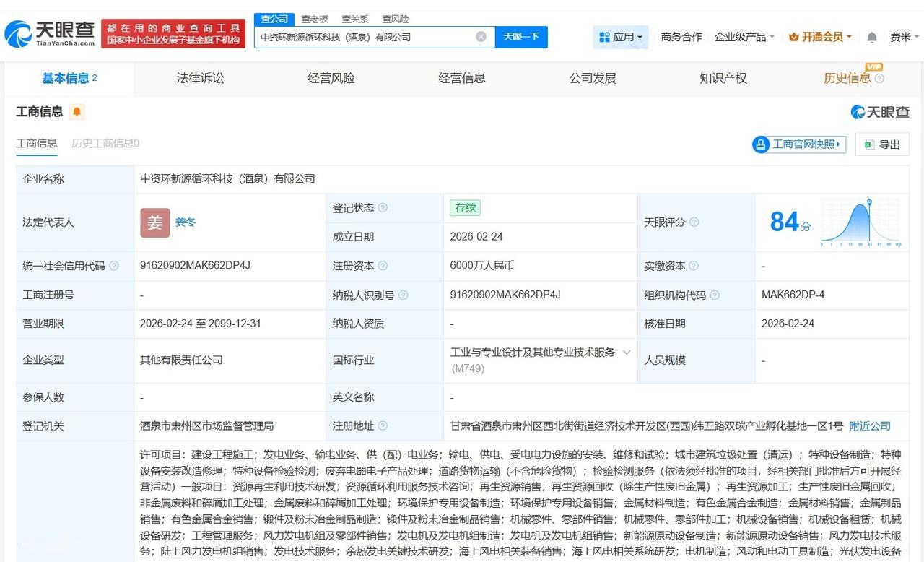Screen dimensions: 924x562
Task: Open notifications via the bell icon
Action: (x=872, y=36)
